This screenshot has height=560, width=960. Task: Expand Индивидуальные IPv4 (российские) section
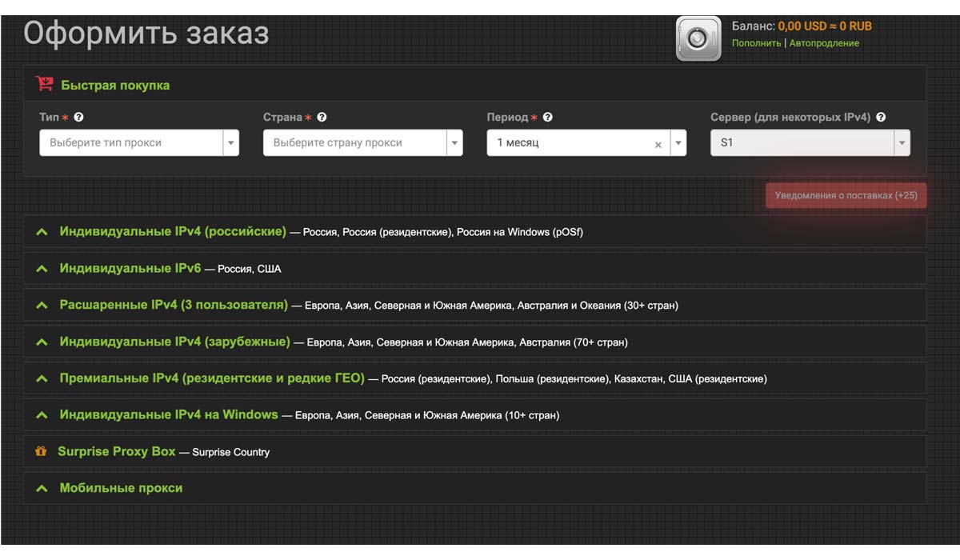[172, 231]
